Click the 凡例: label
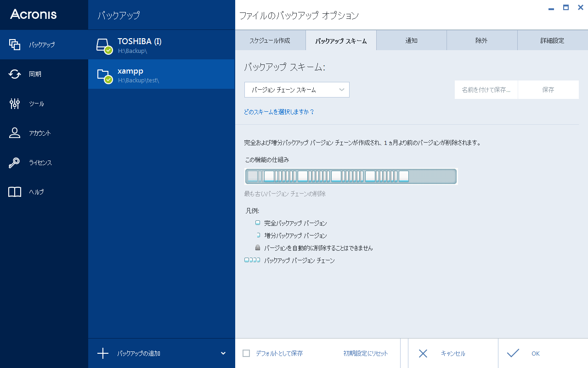 [x=253, y=211]
